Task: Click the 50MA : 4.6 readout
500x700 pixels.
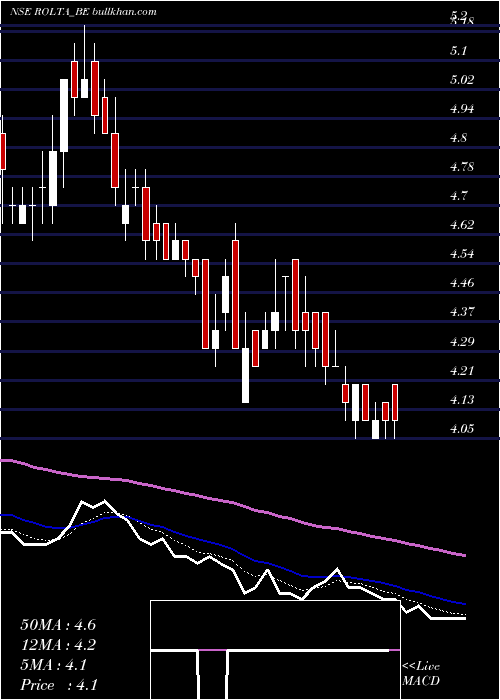Action: click(x=58, y=625)
